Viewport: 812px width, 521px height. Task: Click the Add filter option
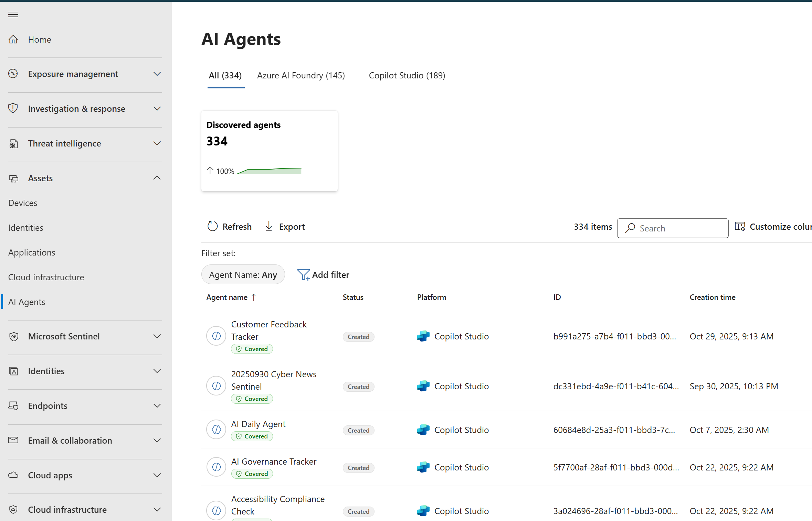click(x=323, y=274)
